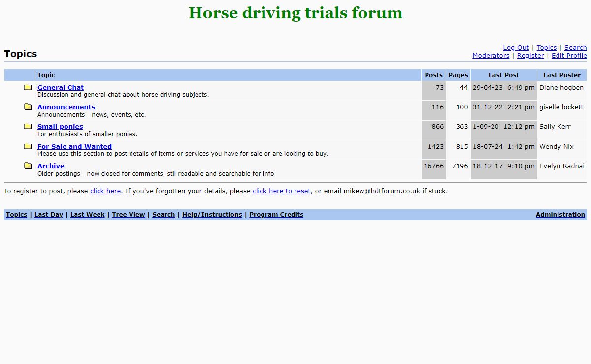Click last post date 31-12-22 2:21 pm

click(504, 107)
